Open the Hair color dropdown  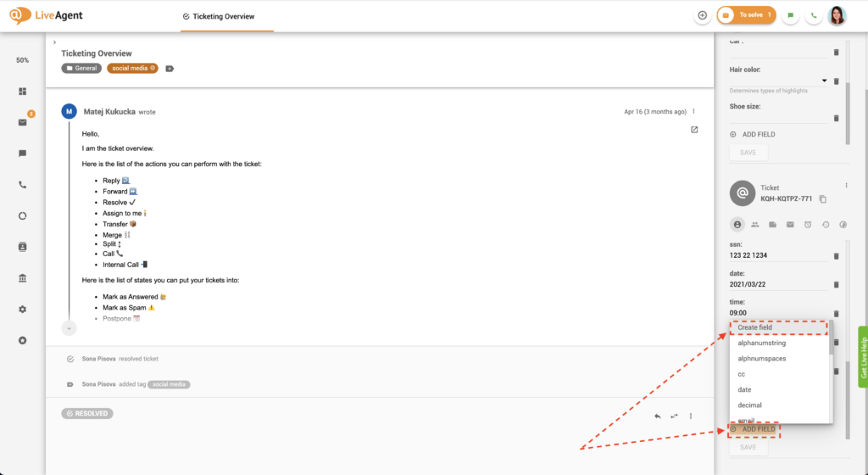(824, 81)
